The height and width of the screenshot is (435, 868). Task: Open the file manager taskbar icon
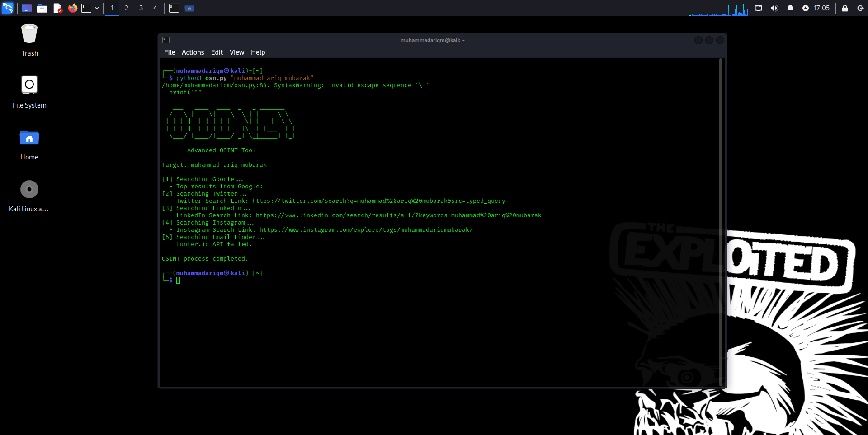click(x=42, y=8)
